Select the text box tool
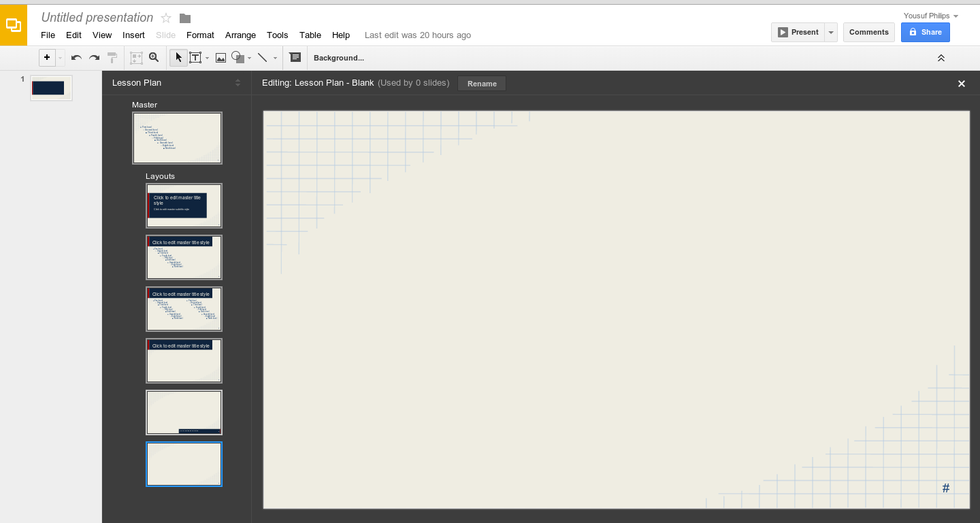The height and width of the screenshot is (523, 980). 195,58
